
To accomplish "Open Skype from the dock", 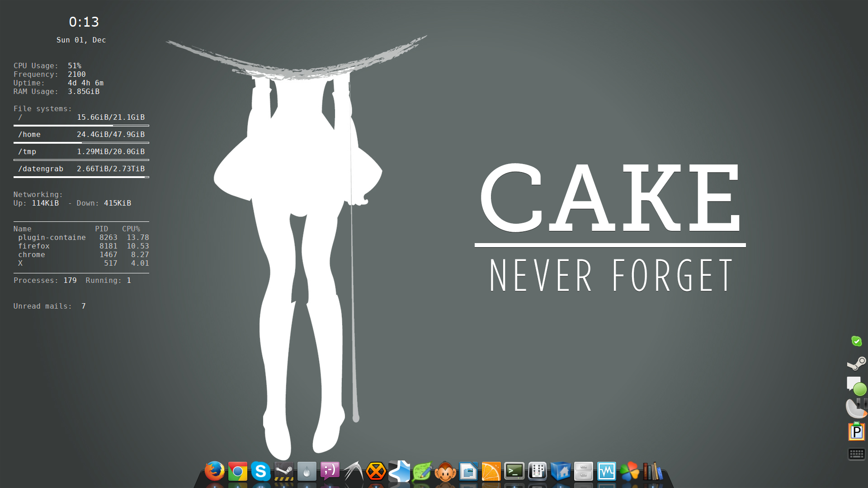I will click(261, 472).
